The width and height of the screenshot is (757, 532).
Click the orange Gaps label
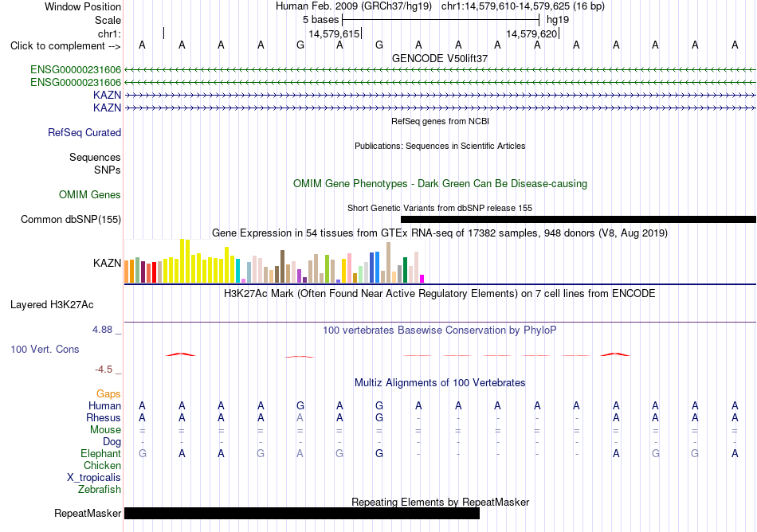pyautogui.click(x=108, y=394)
